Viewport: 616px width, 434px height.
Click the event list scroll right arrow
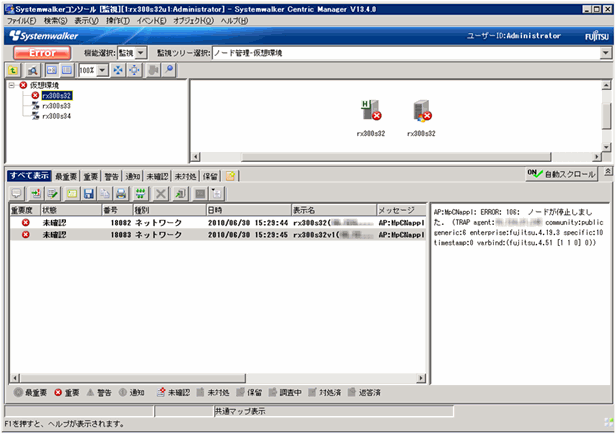coord(421,378)
